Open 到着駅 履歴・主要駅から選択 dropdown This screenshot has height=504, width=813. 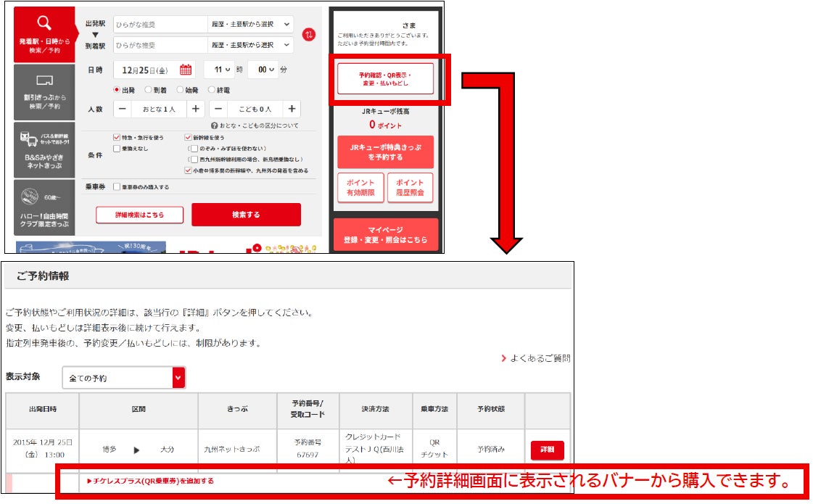point(250,45)
